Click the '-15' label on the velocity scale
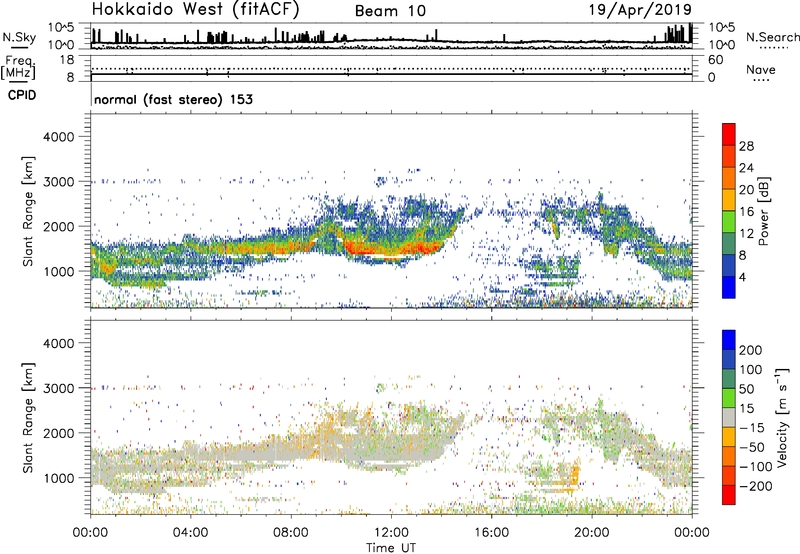The width and height of the screenshot is (800, 554). pos(752,428)
